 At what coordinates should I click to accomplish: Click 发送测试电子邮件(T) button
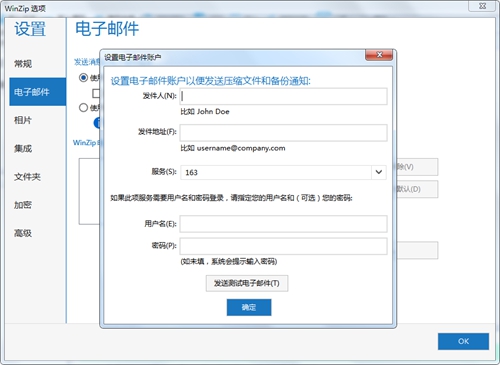tap(247, 283)
